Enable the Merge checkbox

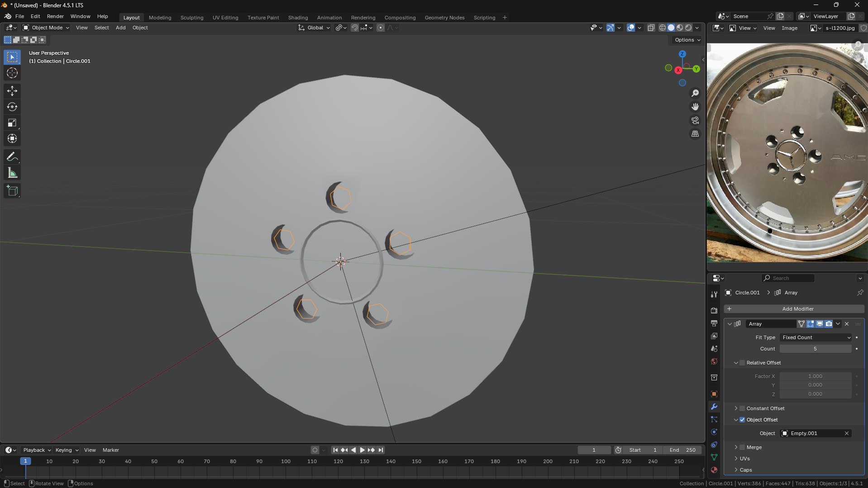[742, 447]
